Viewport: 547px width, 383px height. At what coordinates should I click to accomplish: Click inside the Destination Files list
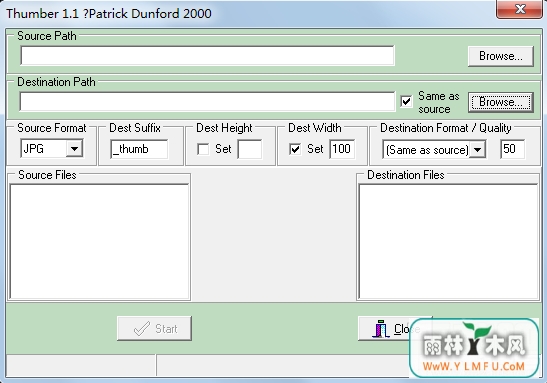coord(449,242)
